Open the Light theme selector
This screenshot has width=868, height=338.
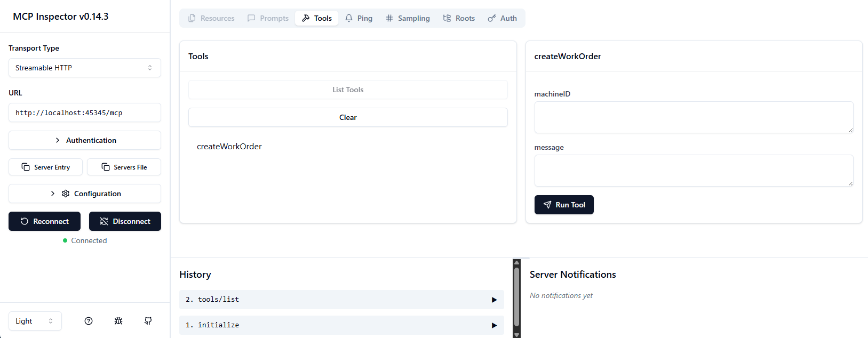coord(35,321)
